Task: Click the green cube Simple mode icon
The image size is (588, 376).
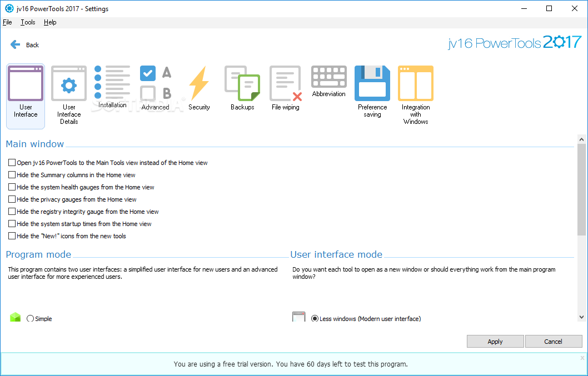Action: pyautogui.click(x=15, y=317)
